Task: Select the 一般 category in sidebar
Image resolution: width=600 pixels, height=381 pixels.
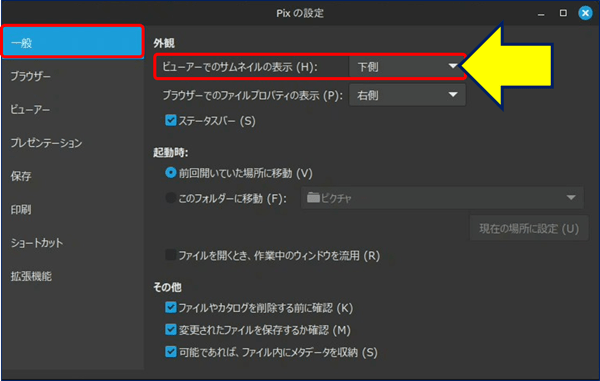Action: pyautogui.click(x=73, y=42)
